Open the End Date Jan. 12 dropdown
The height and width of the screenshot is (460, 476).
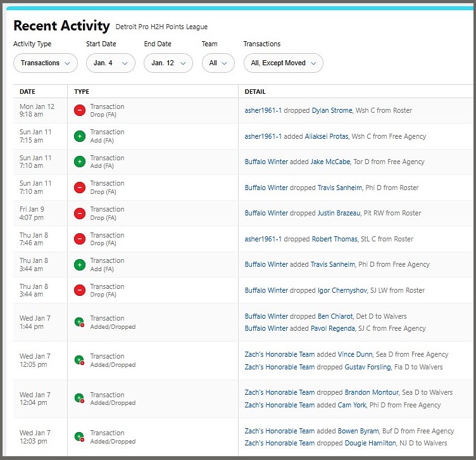[x=168, y=63]
